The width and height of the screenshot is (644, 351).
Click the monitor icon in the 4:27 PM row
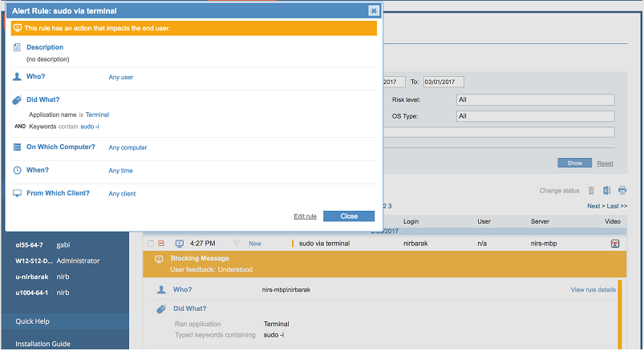[179, 244]
